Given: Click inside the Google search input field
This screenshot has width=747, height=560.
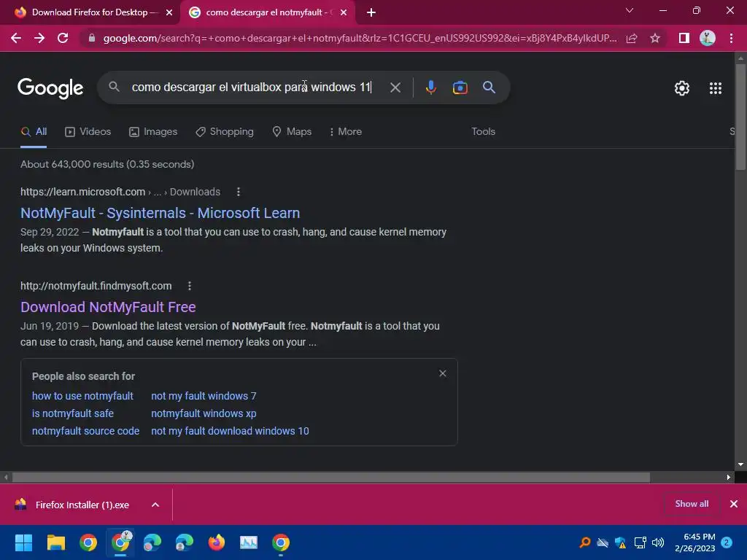Looking at the screenshot, I should pos(252,87).
